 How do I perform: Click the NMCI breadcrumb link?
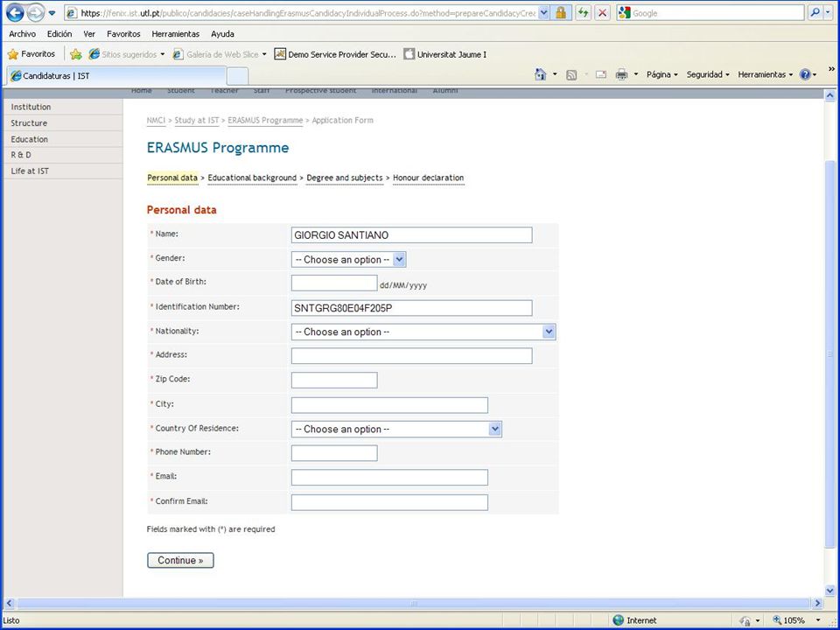156,121
